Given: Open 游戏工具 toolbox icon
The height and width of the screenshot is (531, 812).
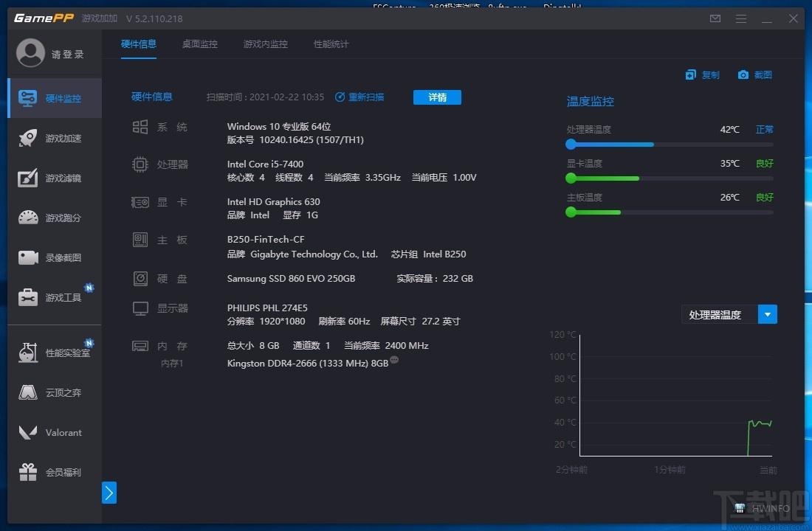Looking at the screenshot, I should [x=28, y=297].
